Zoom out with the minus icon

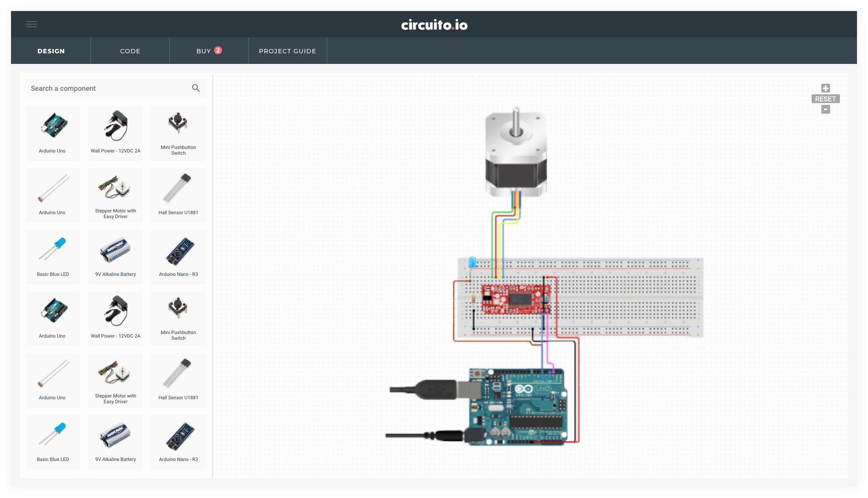pyautogui.click(x=825, y=109)
